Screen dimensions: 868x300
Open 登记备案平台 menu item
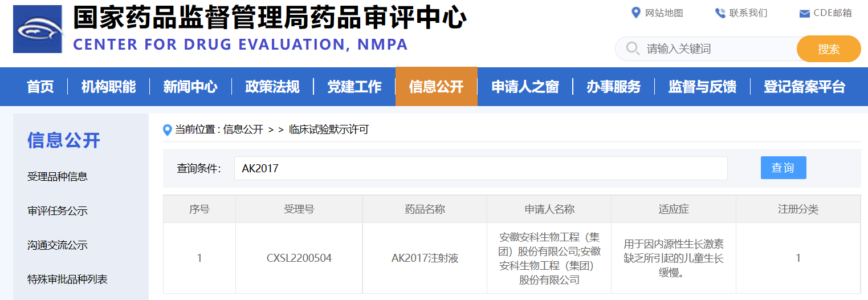point(804,87)
